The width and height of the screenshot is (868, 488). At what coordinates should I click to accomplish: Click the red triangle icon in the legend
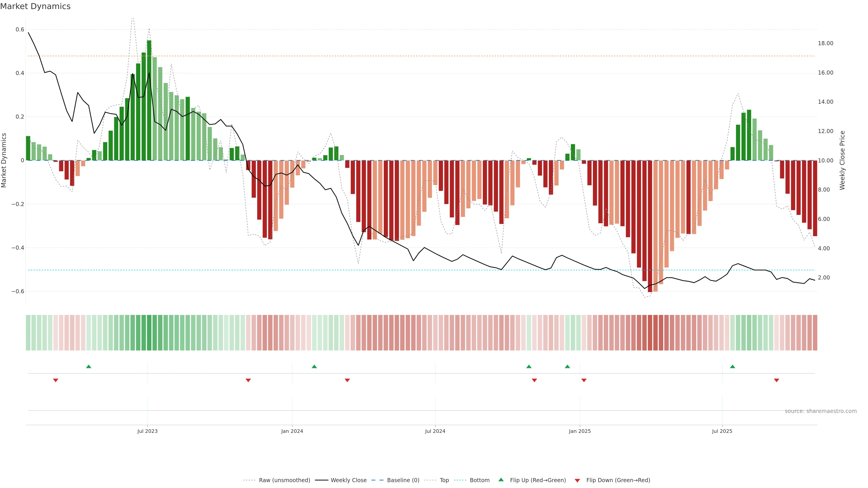[x=577, y=480]
